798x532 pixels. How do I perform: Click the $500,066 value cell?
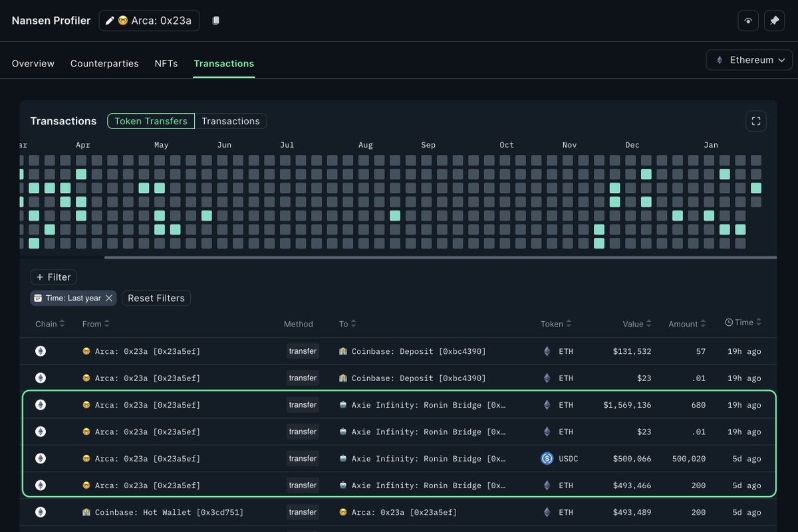(632, 458)
